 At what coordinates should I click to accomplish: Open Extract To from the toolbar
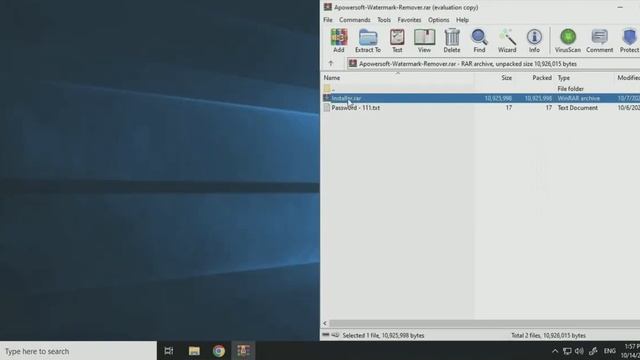click(x=368, y=40)
